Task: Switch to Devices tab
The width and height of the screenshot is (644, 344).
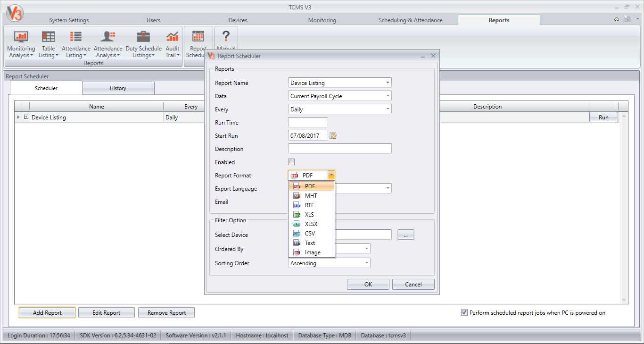Action: 238,20
